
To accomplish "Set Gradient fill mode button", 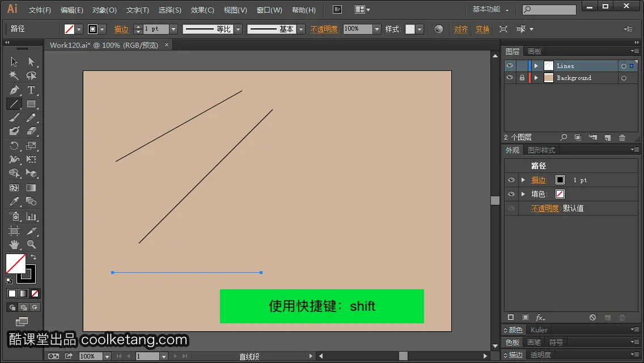I will pos(24,294).
